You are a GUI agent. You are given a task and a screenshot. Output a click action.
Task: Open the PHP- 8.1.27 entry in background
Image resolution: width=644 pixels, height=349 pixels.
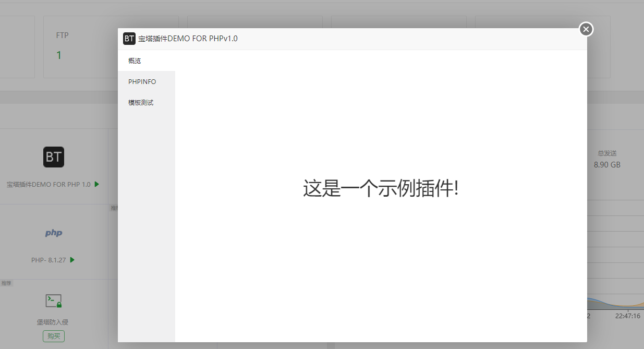click(x=48, y=260)
